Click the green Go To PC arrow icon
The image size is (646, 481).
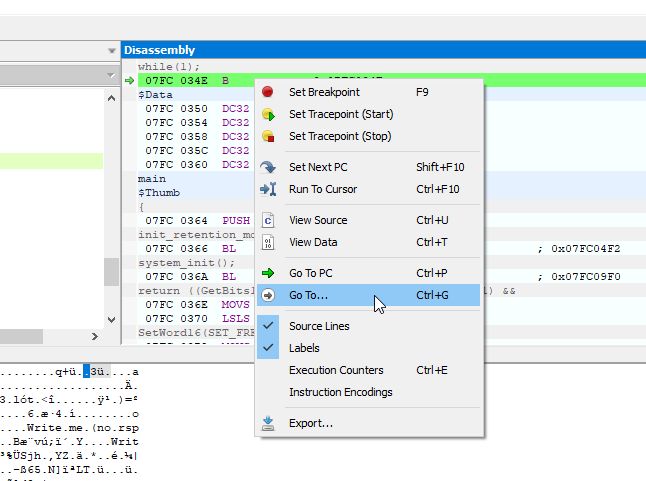click(268, 273)
